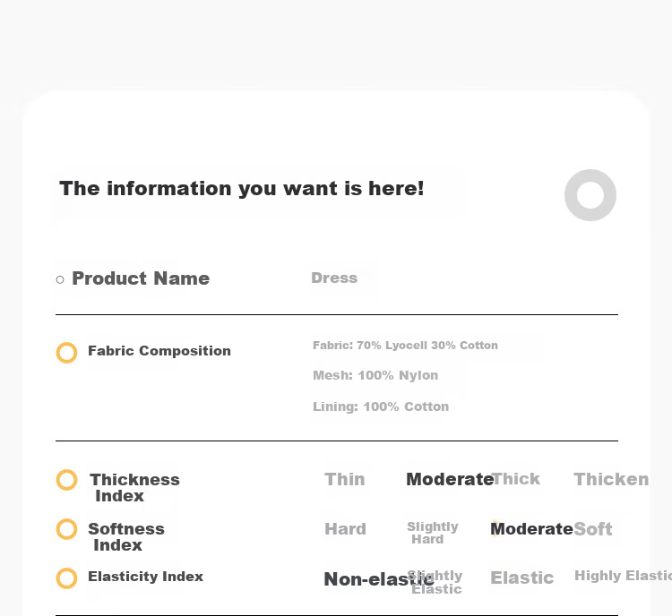
Task: Choose Hard in the Softness Index row
Action: [x=346, y=528]
